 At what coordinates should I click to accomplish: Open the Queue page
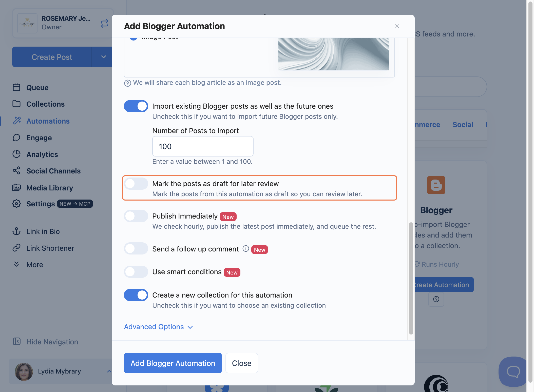(37, 88)
